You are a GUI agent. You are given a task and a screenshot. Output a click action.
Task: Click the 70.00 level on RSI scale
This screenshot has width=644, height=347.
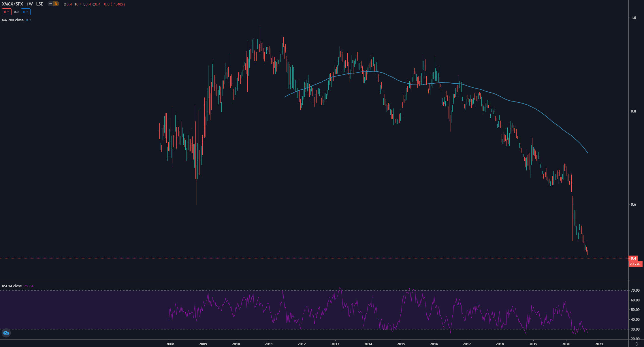click(635, 290)
